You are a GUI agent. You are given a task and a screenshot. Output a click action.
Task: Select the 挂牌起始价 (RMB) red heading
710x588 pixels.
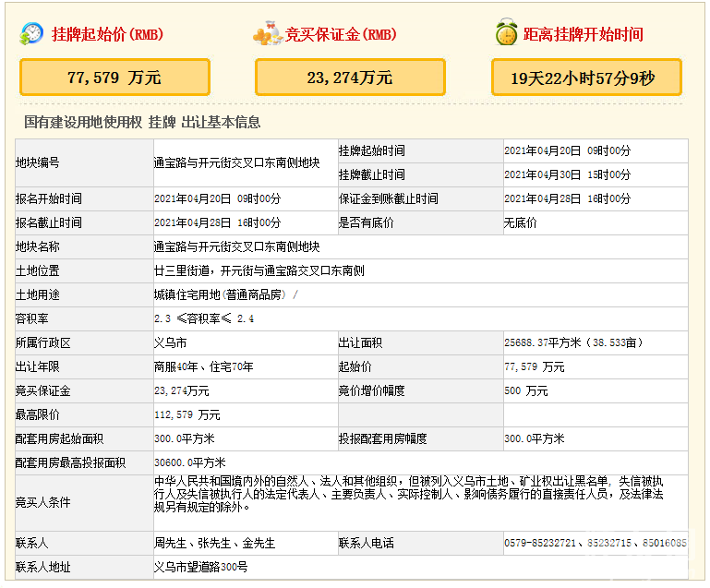(x=106, y=35)
